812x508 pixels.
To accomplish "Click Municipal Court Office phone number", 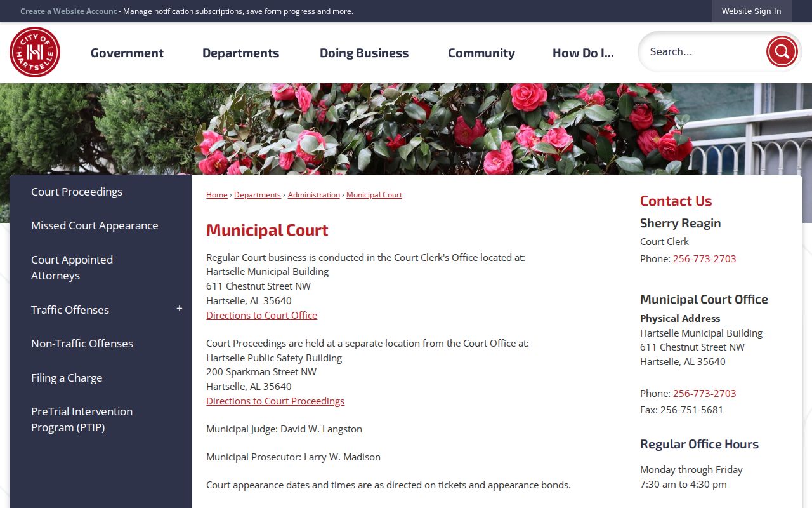I will tap(704, 393).
